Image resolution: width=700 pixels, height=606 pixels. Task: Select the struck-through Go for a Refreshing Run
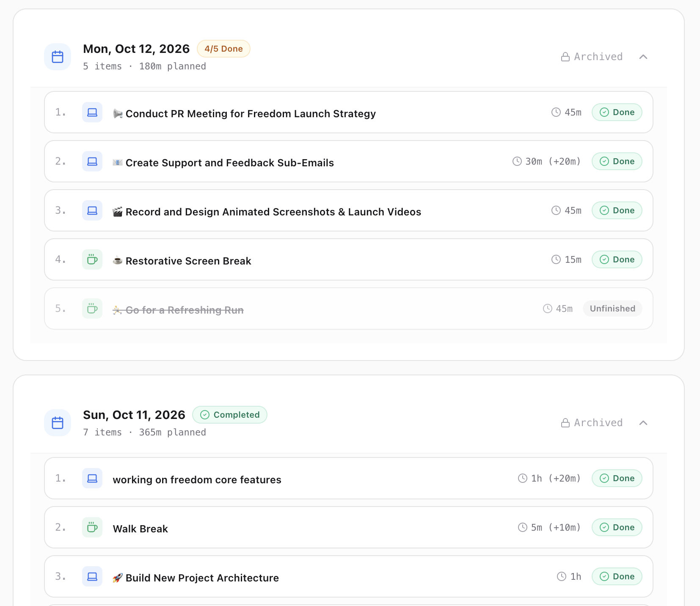tap(178, 310)
